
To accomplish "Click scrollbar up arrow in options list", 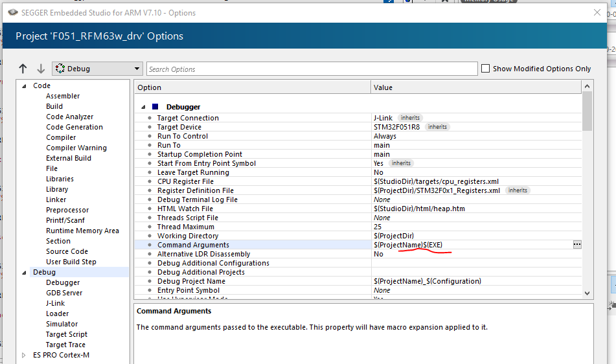I will click(587, 86).
